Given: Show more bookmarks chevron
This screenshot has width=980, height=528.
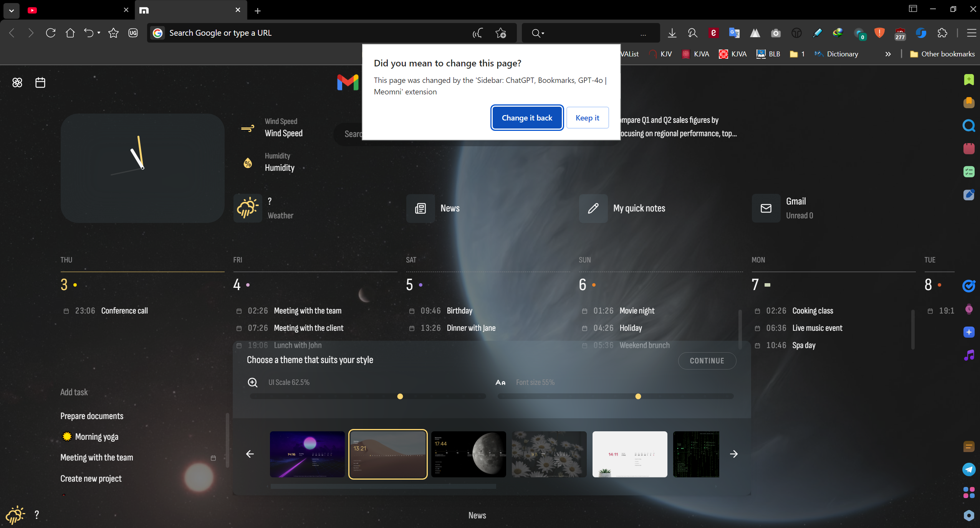Looking at the screenshot, I should pyautogui.click(x=888, y=54).
